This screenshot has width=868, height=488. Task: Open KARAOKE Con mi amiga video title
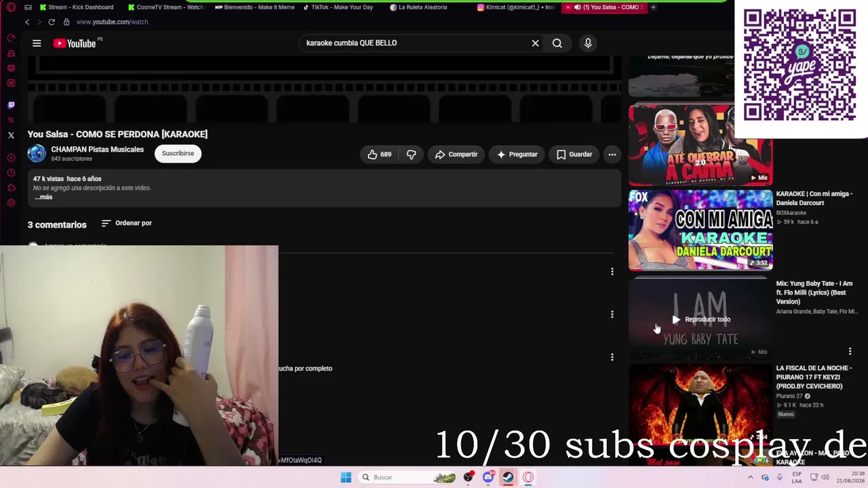[x=814, y=199]
